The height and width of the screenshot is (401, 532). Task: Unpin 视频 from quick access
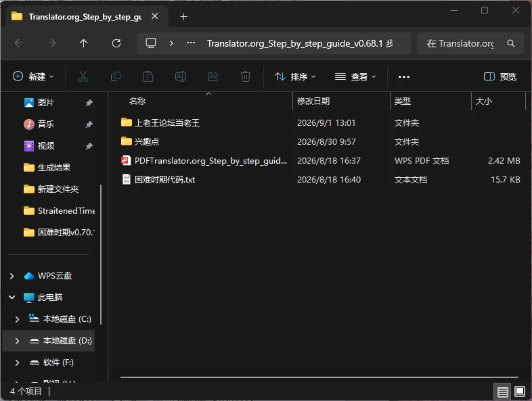pos(89,146)
